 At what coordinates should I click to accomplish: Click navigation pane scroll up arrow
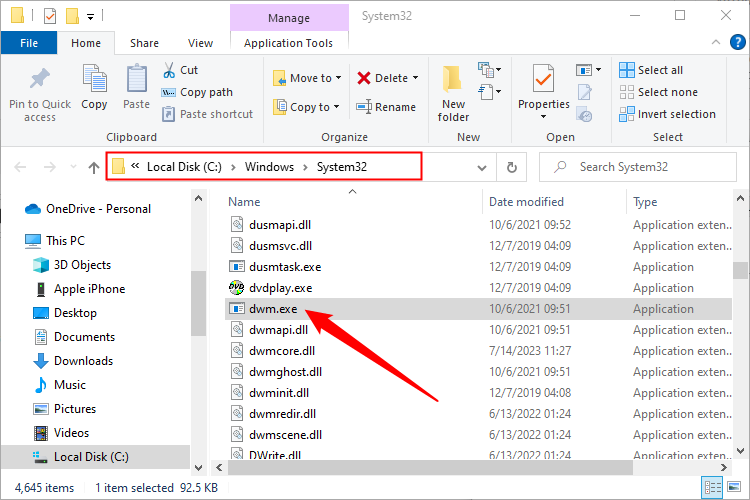[x=199, y=198]
